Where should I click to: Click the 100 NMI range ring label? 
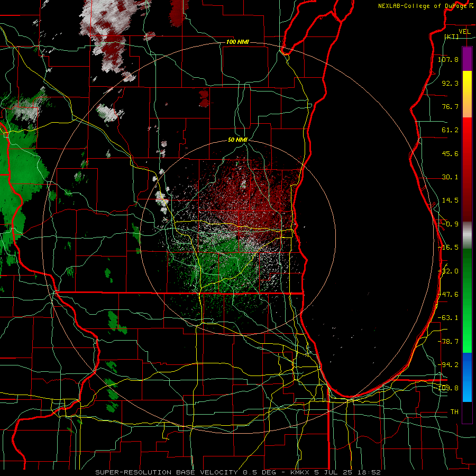coord(237,42)
